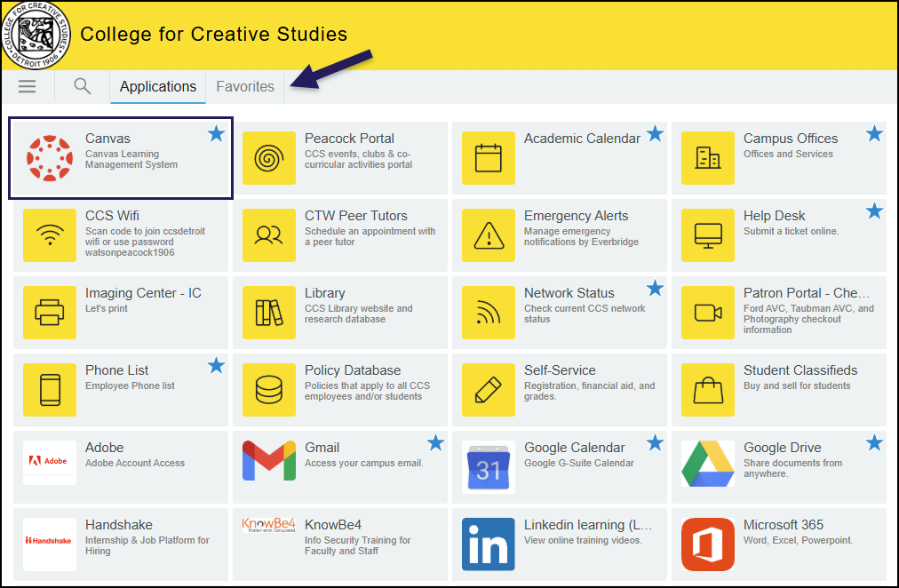Image resolution: width=899 pixels, height=588 pixels.
Task: Select the Library books icon
Action: (x=269, y=313)
